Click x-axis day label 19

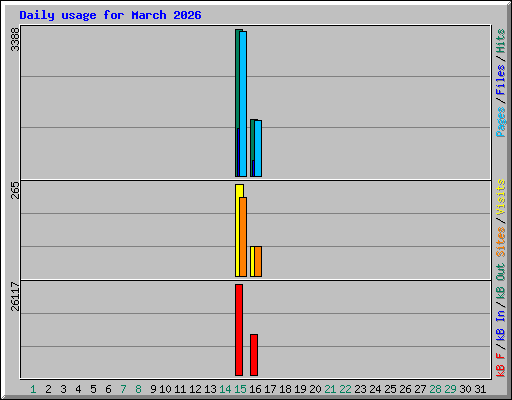(x=300, y=389)
